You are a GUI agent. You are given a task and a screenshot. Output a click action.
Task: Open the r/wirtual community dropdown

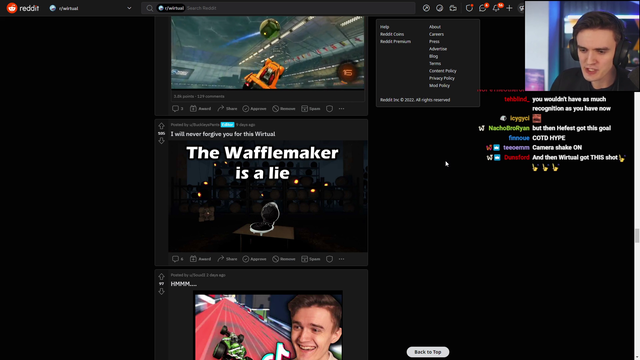(x=91, y=8)
